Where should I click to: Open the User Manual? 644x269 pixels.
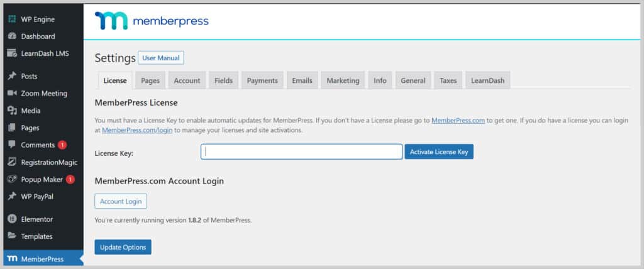(161, 58)
